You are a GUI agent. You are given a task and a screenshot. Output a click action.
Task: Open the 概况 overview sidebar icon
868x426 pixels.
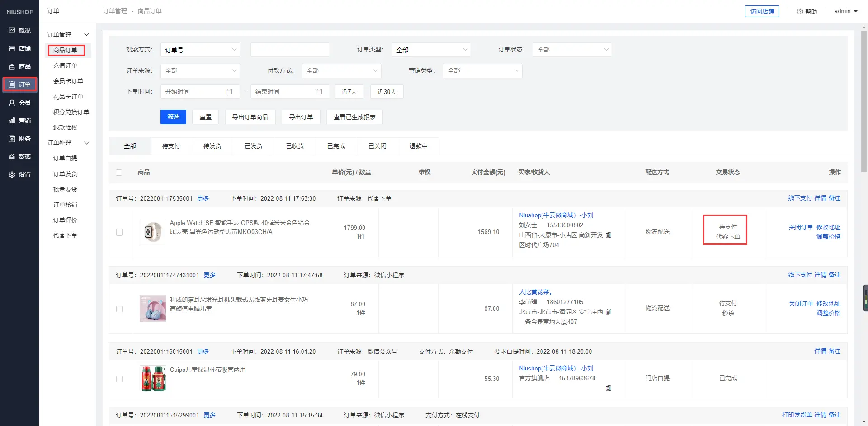tap(12, 30)
